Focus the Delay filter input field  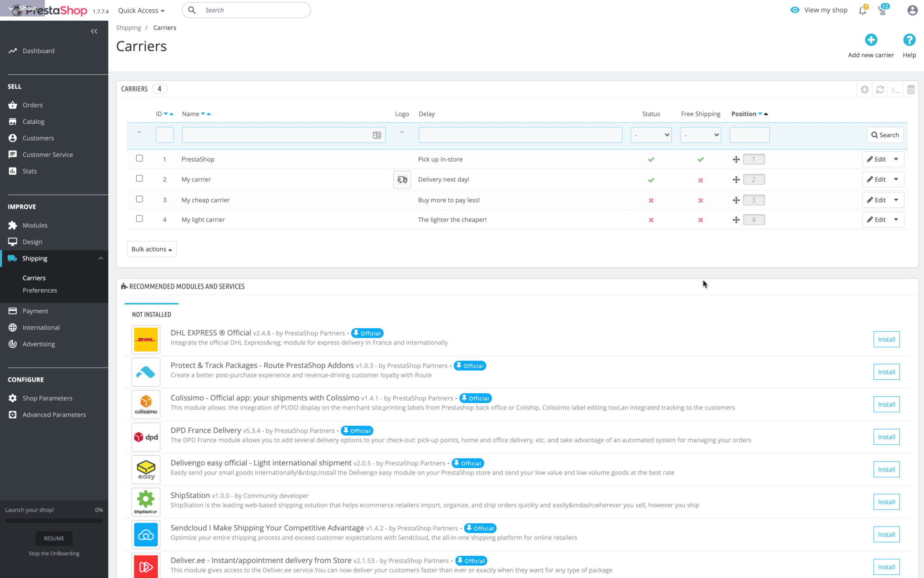click(x=520, y=135)
